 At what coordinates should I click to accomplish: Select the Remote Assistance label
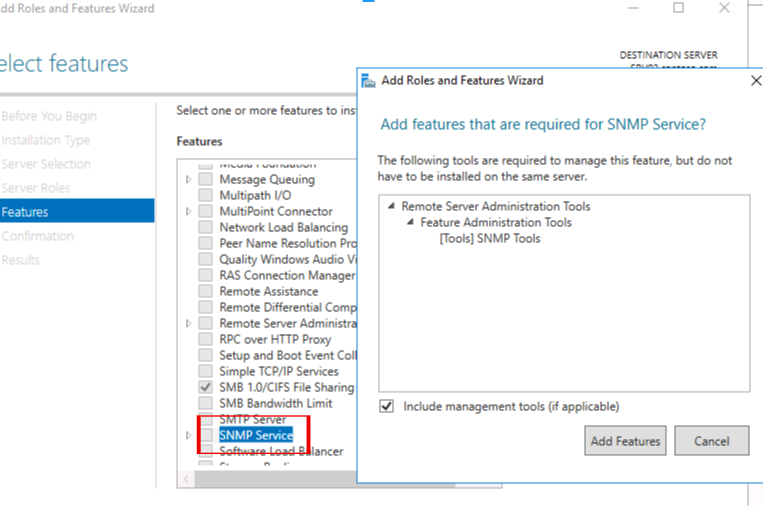coord(269,291)
